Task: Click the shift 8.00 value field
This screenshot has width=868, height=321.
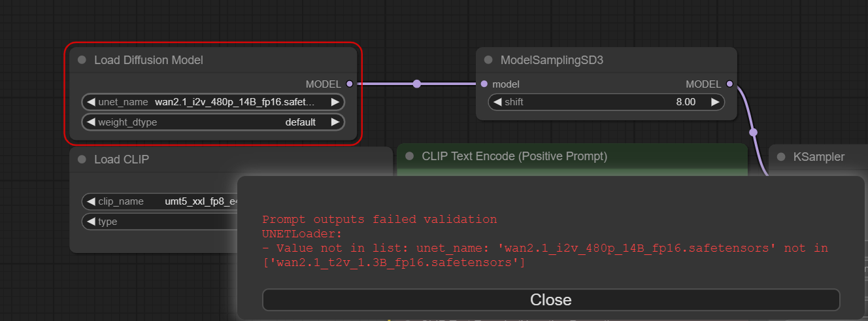Action: click(x=607, y=102)
